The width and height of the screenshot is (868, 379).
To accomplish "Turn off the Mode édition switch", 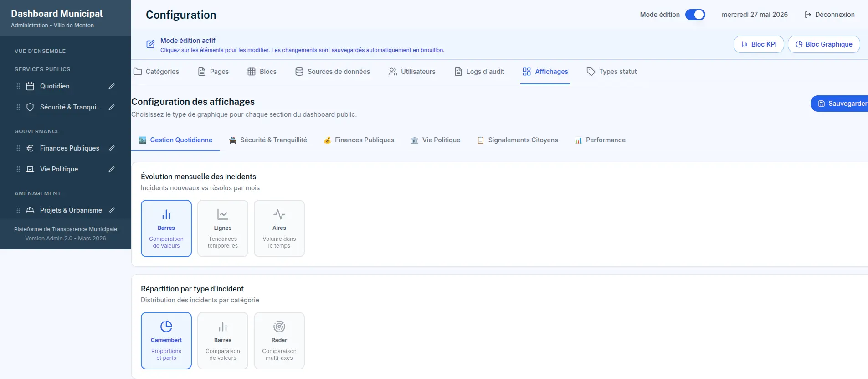I will pyautogui.click(x=695, y=15).
